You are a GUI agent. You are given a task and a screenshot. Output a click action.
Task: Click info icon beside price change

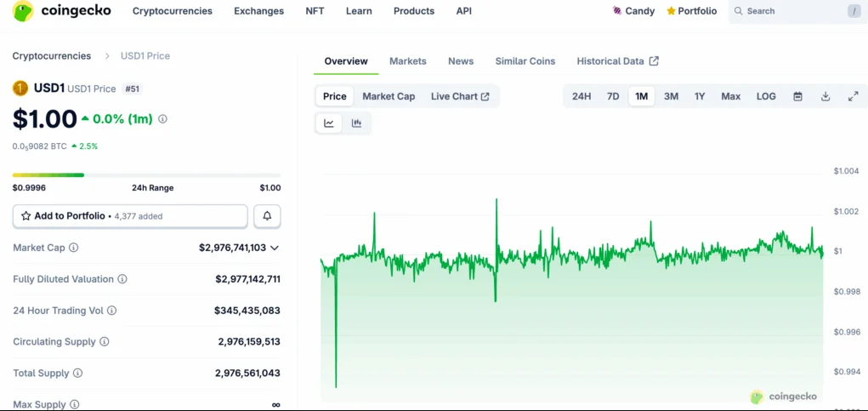click(x=162, y=119)
